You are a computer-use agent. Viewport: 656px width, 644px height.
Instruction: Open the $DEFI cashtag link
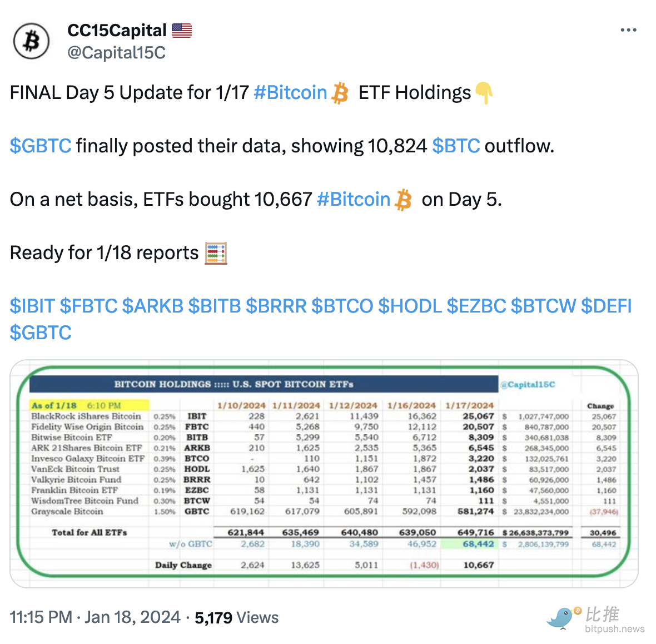606,306
